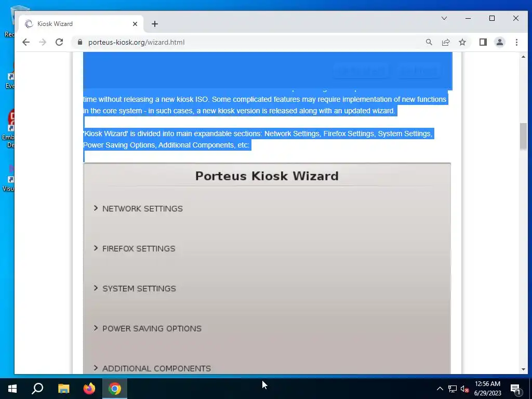
Task: Open the Chrome profile avatar menu
Action: point(499,42)
